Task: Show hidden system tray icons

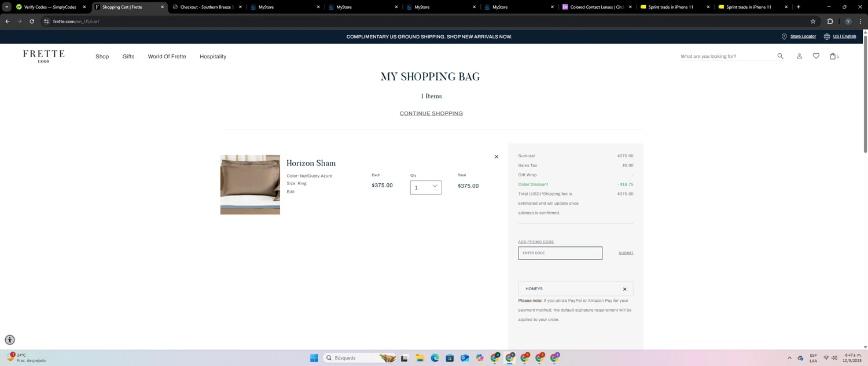Action: tap(789, 358)
